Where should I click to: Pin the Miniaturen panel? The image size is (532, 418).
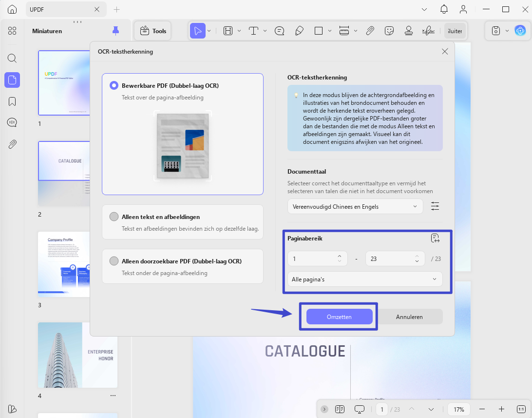(x=115, y=31)
